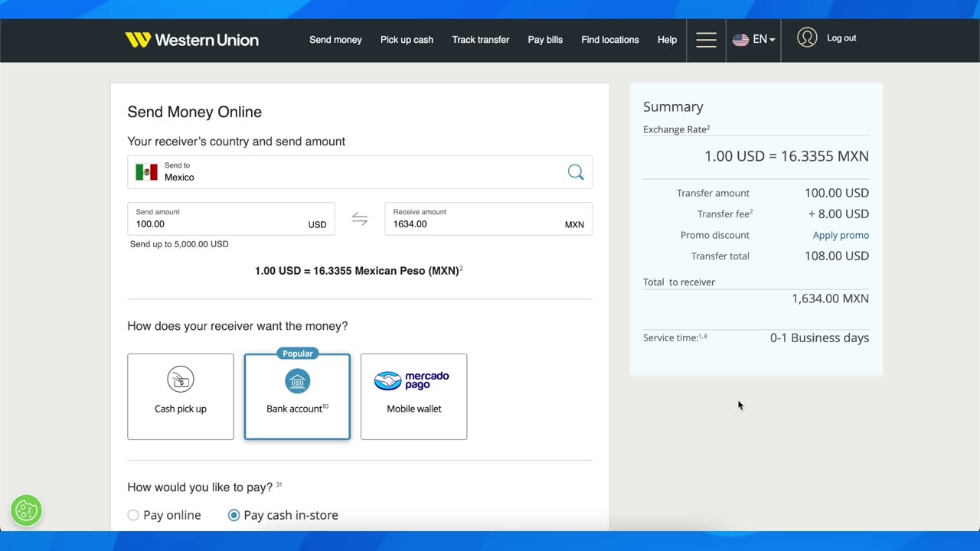Click the Mercado Pago logo
The image size is (980, 551).
pos(412,380)
